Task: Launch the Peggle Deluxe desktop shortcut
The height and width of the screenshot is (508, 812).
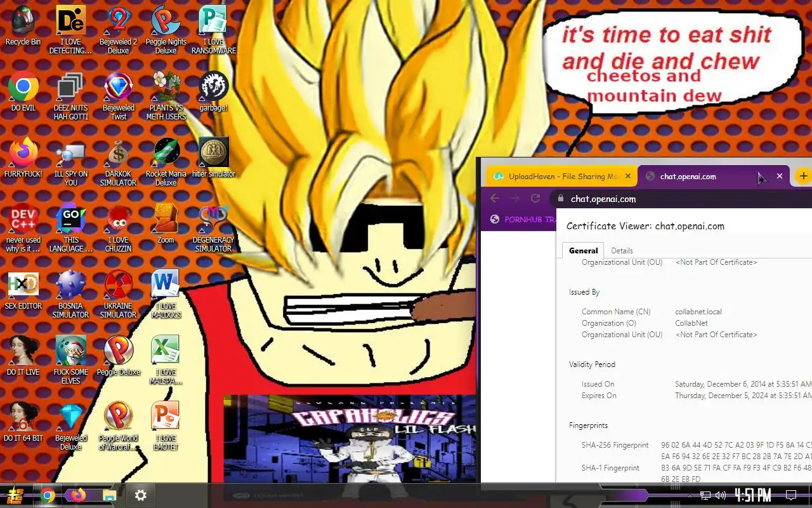Action: coord(118,356)
